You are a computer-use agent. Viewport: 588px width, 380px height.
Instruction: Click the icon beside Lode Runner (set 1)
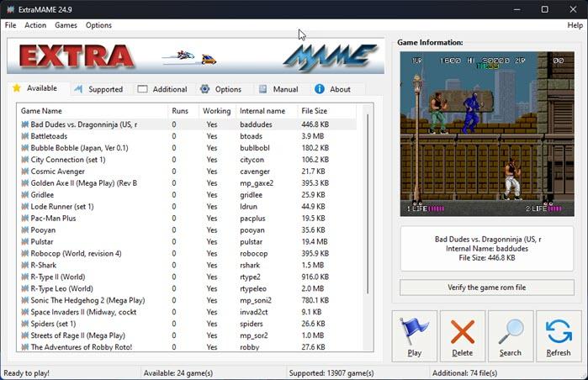[24, 207]
